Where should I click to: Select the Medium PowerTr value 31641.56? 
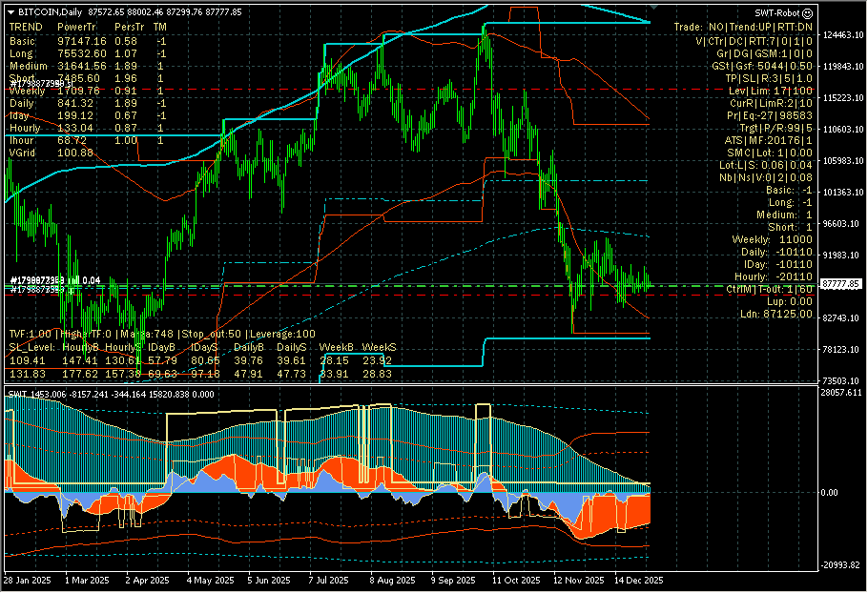pos(82,66)
